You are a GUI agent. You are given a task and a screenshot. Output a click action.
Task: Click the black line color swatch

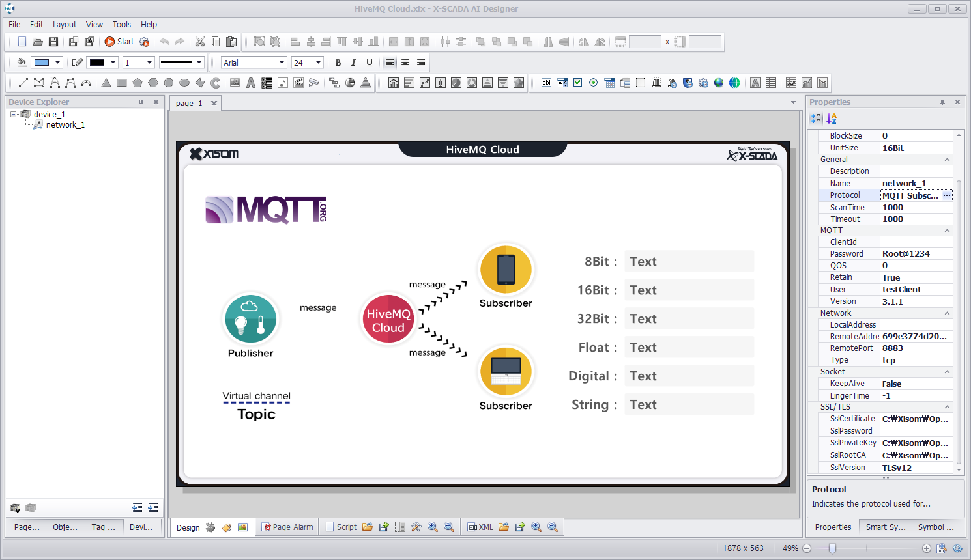pos(97,63)
